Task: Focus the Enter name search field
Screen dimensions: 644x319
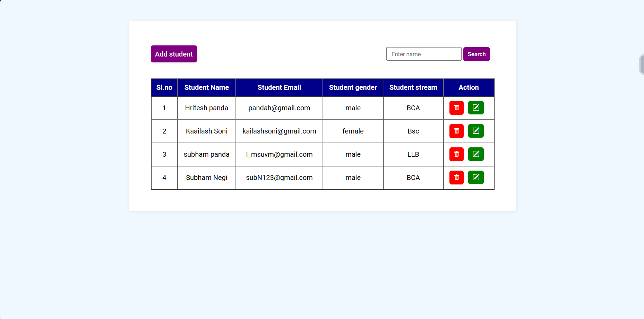Action: (424, 54)
